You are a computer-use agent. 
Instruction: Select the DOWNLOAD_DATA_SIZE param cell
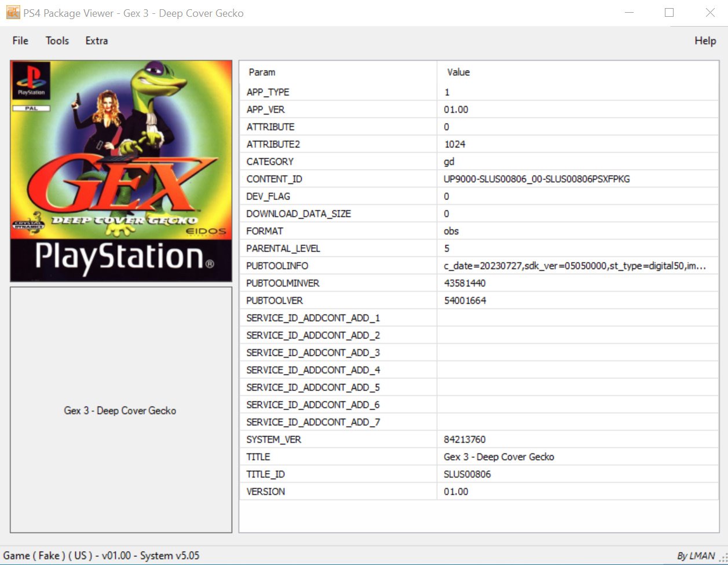coord(338,214)
